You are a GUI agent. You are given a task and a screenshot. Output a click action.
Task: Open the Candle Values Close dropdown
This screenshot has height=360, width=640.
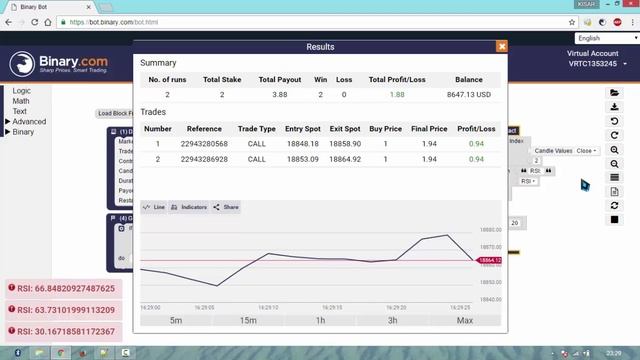click(587, 151)
